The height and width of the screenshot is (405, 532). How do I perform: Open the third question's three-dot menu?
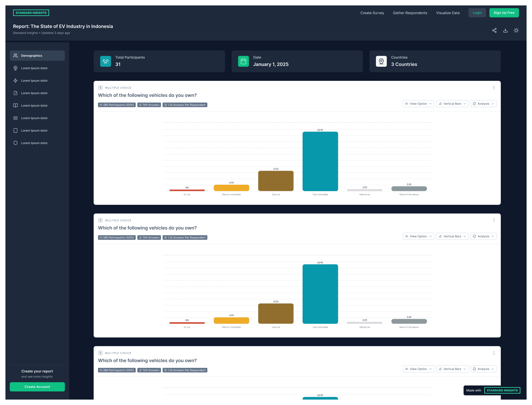494,353
